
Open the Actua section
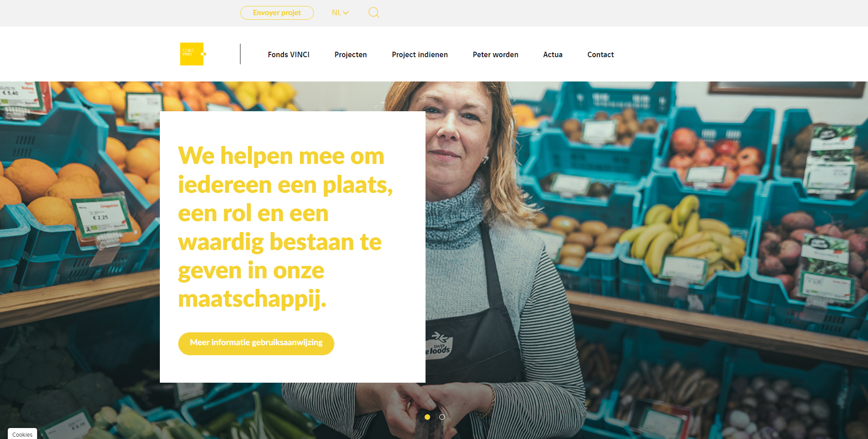(553, 54)
